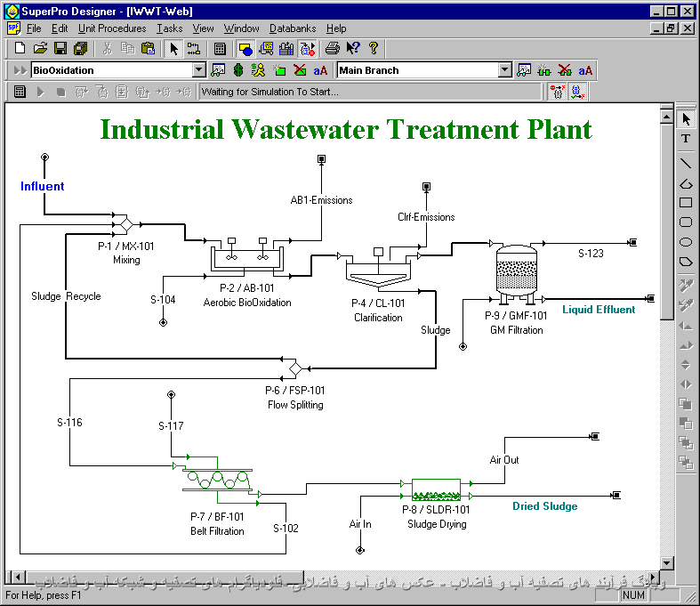
Task: Select the Line drawing tool
Action: pyautogui.click(x=686, y=162)
